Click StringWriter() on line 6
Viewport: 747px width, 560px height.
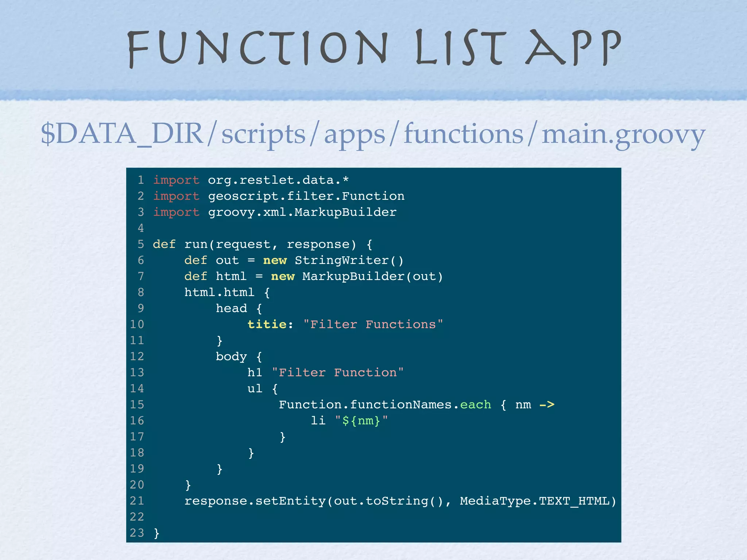coord(349,260)
